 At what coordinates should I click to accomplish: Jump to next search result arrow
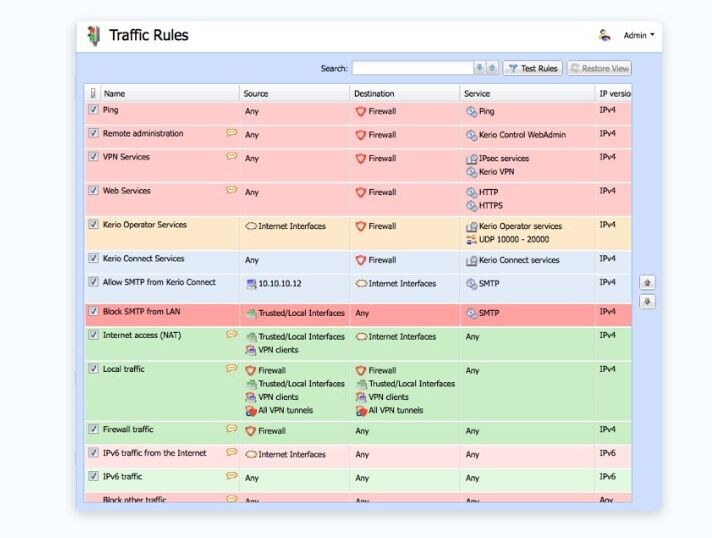pyautogui.click(x=492, y=68)
